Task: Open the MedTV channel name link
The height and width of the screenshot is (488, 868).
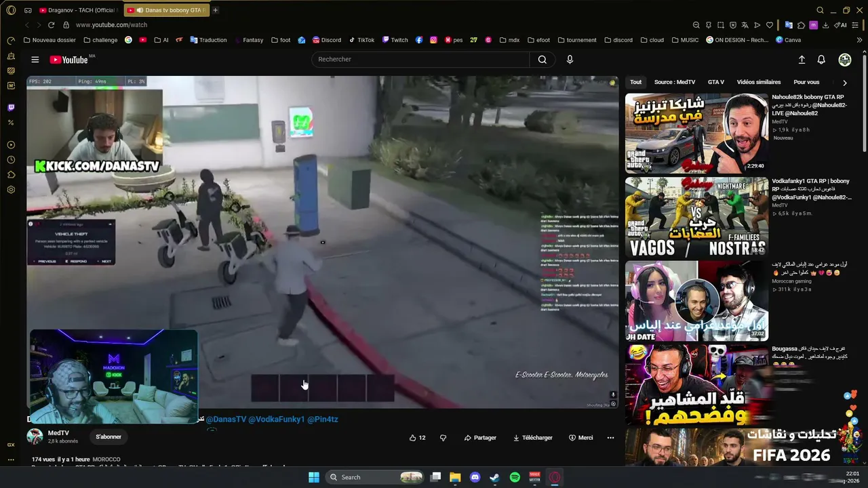Action: click(58, 433)
